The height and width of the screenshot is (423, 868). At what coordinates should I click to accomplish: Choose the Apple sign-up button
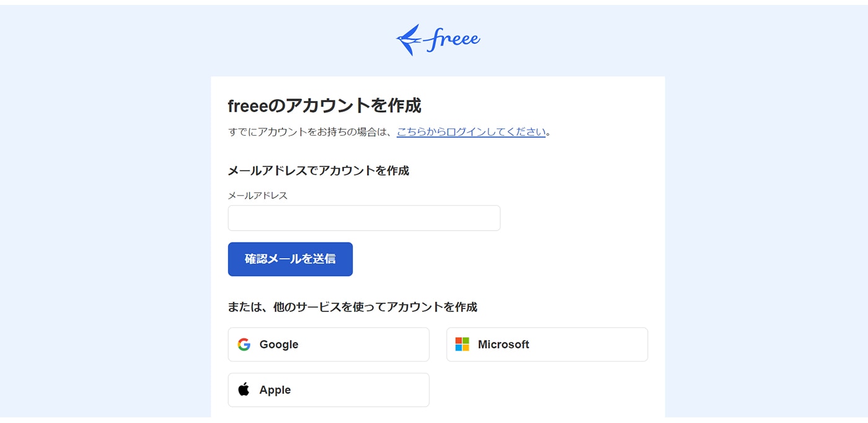tap(329, 390)
